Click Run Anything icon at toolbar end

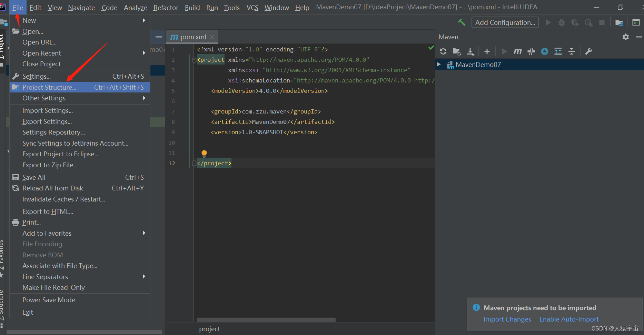point(636,22)
